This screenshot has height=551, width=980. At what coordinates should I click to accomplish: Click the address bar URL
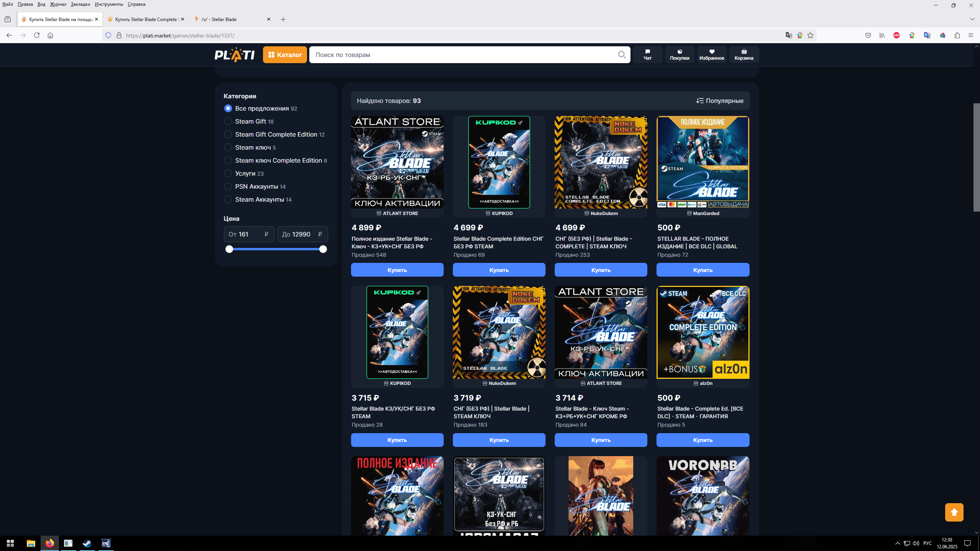(180, 35)
